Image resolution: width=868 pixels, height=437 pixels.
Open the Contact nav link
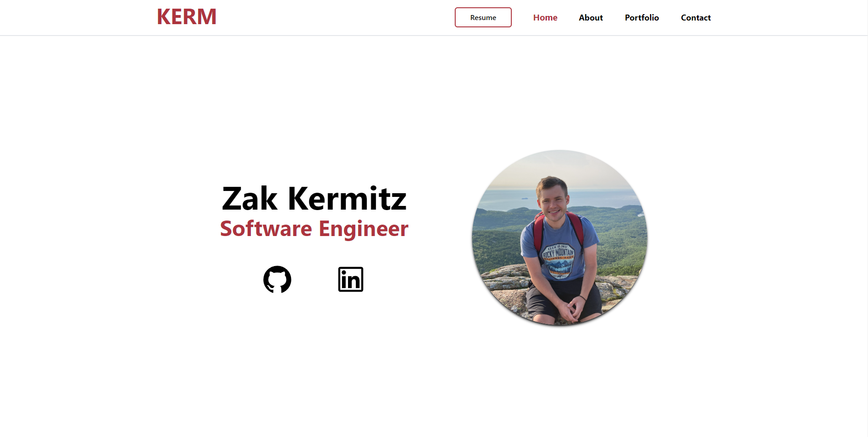coord(696,17)
